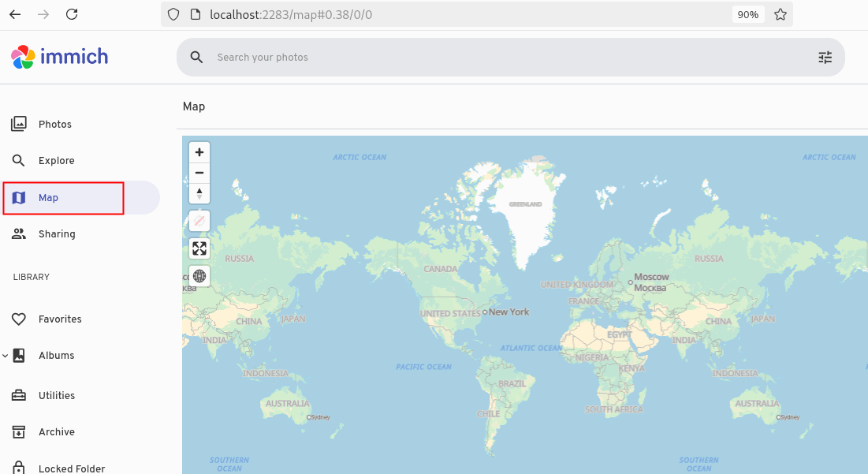The image size is (868, 474).
Task: Focus the Search your photos field
Action: point(505,58)
